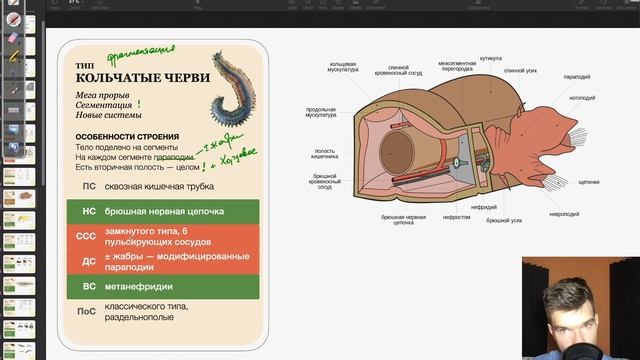640x360 pixels.
Task: Click diagram label межсегментная перегородка
Action: point(457,66)
